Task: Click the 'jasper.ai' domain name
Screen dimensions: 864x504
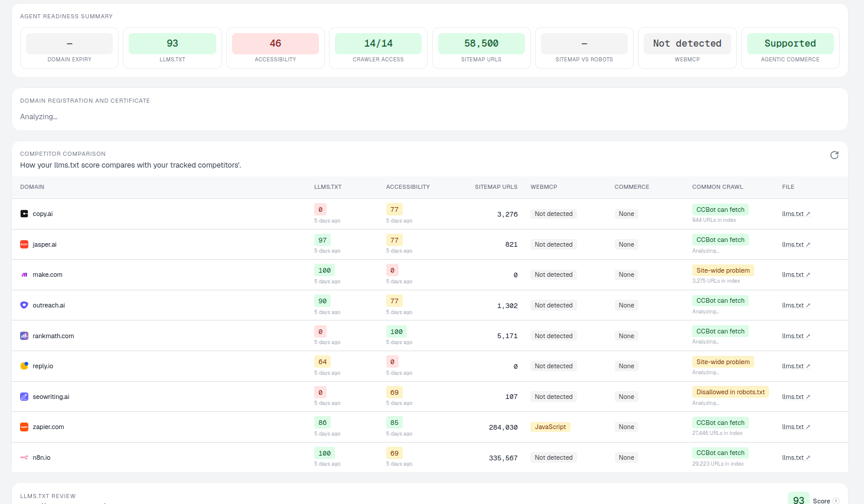Action: 45,244
